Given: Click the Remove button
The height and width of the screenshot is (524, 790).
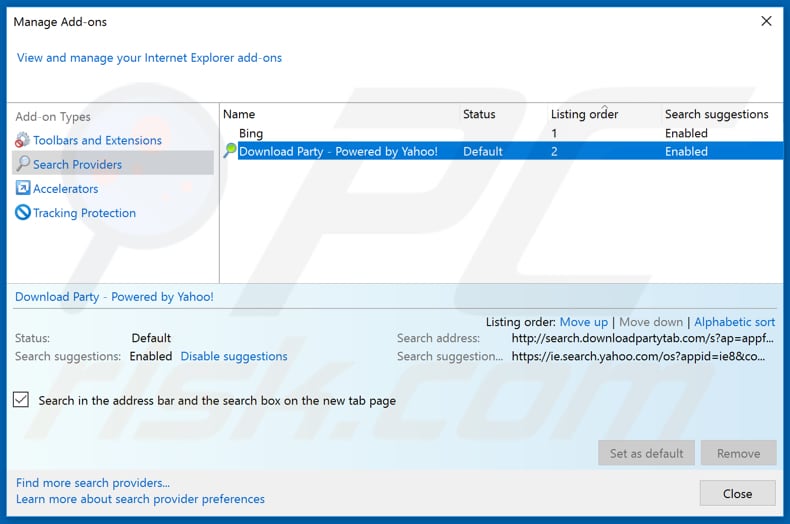Looking at the screenshot, I should (x=739, y=453).
